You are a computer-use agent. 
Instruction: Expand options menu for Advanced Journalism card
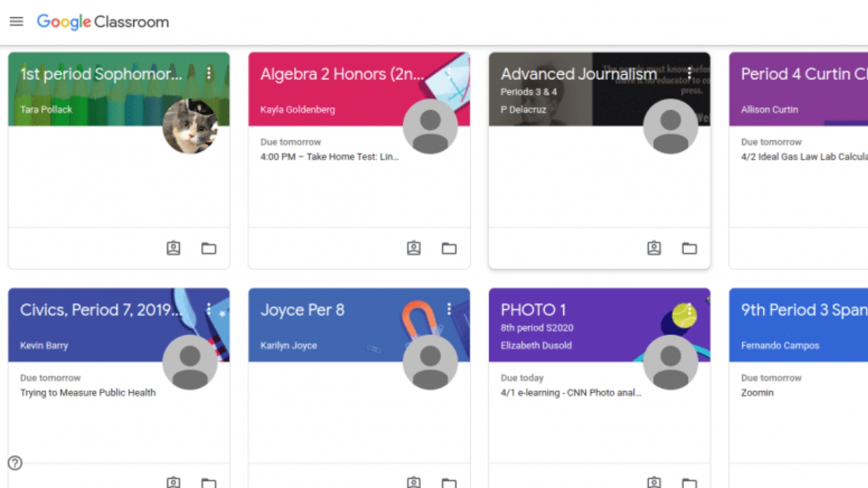pos(690,73)
